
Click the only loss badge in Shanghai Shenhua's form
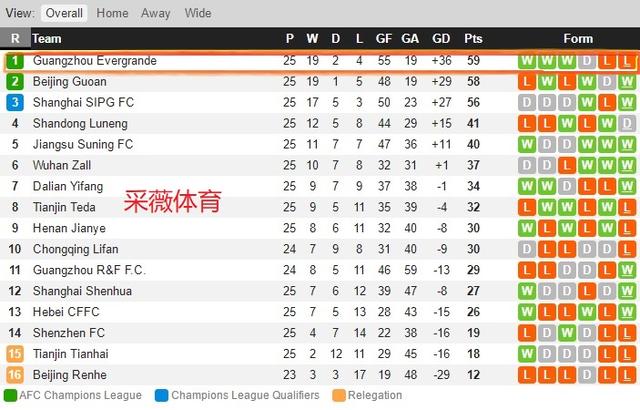click(x=585, y=292)
